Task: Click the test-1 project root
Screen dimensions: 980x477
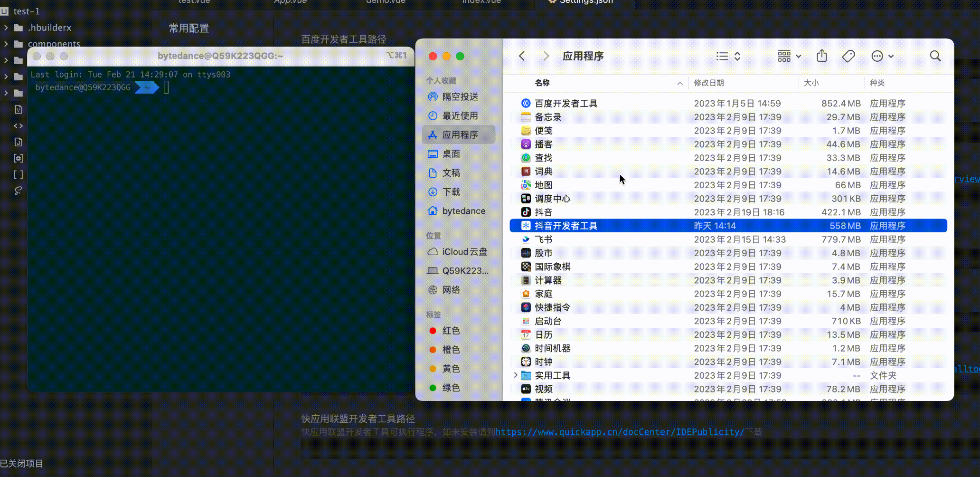Action: tap(26, 11)
